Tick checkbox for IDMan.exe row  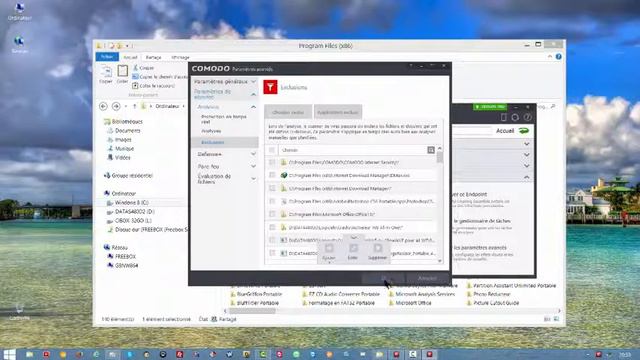(272, 175)
